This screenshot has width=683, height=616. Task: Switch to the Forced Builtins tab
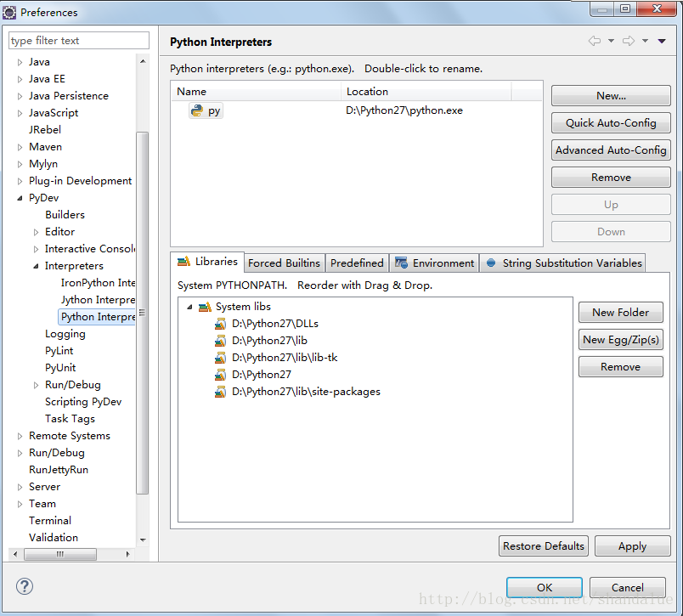(x=284, y=263)
